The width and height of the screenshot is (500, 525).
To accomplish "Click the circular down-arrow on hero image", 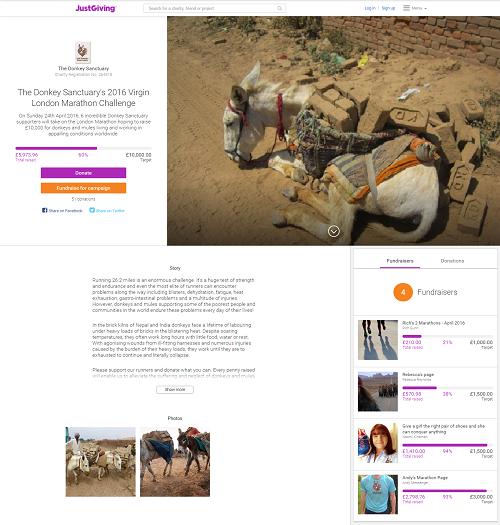I will pos(334,231).
